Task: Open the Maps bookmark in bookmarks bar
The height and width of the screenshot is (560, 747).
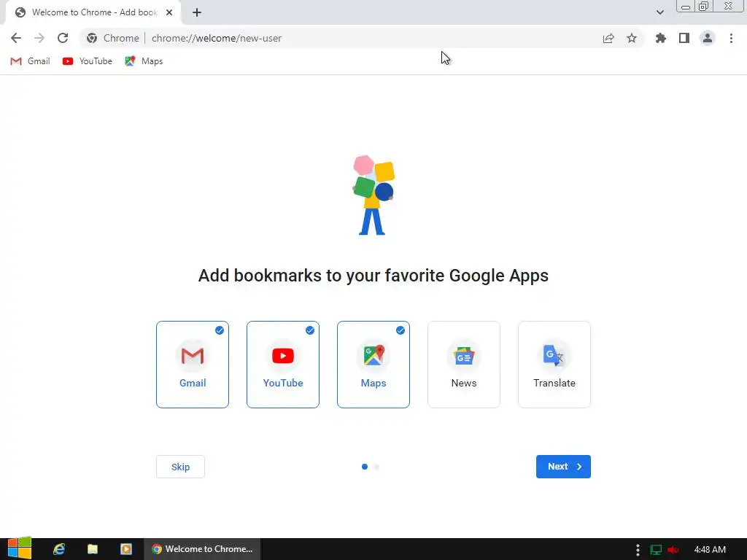Action: (144, 61)
